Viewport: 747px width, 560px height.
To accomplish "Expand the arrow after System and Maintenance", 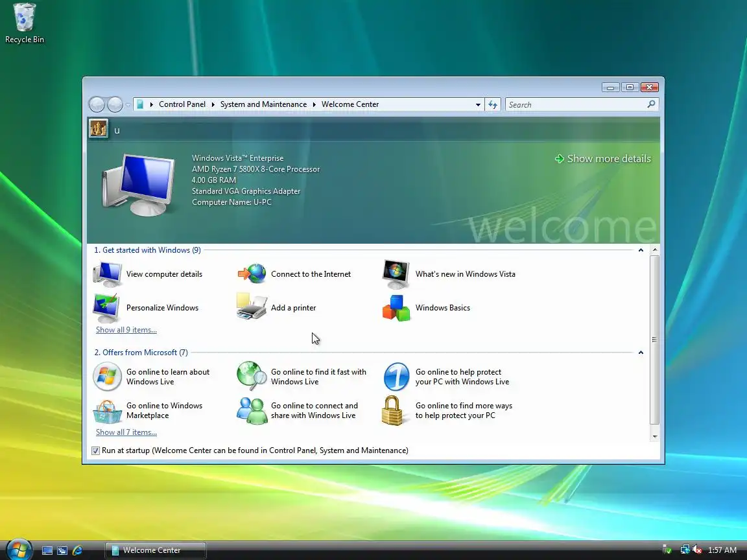I will point(314,104).
